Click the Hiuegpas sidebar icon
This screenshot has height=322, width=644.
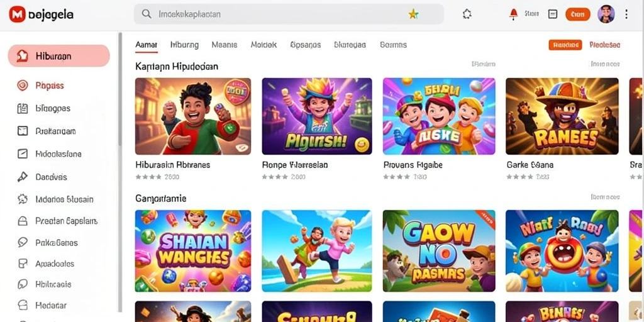(x=22, y=108)
